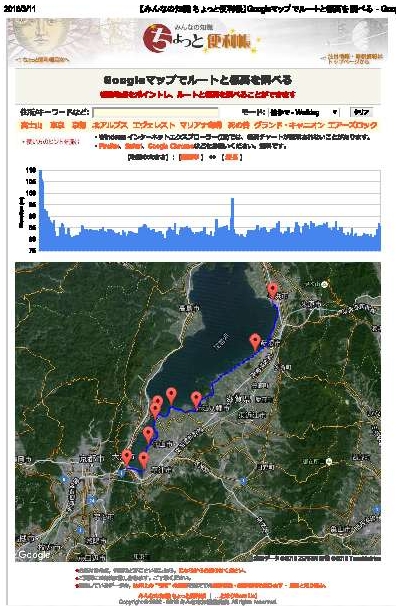
Task: Open the Google Chrome browser link
Action: tap(170, 146)
